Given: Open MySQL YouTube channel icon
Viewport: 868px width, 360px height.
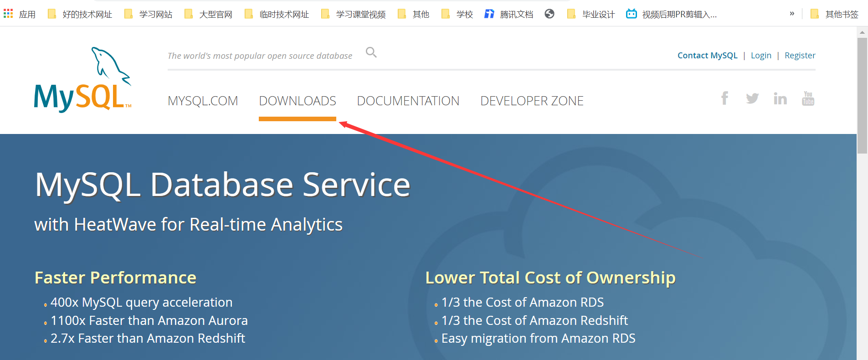Looking at the screenshot, I should pos(808,98).
